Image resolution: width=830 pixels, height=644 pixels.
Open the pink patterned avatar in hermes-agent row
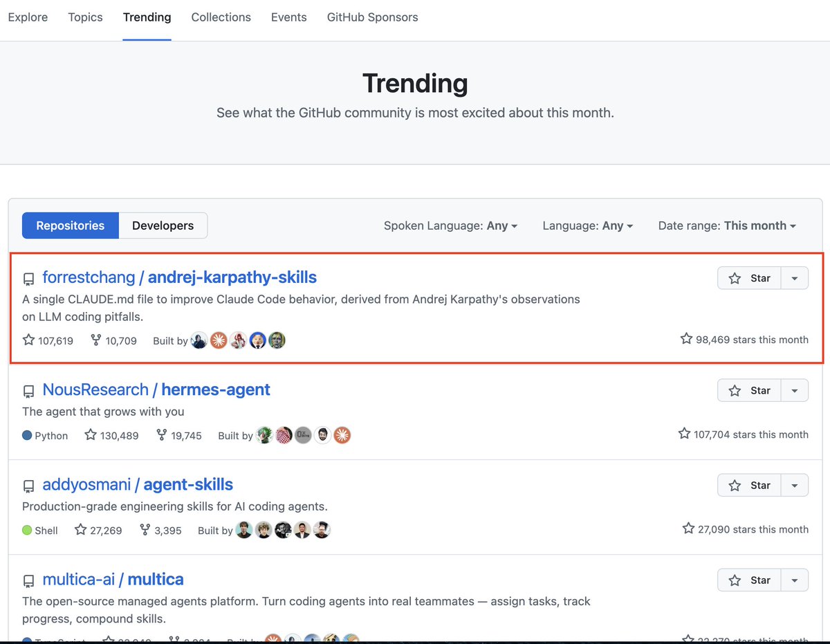(x=284, y=435)
